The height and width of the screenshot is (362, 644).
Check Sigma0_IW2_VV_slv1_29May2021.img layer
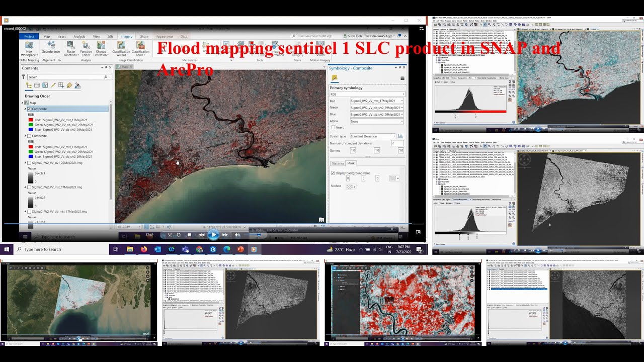tap(29, 163)
